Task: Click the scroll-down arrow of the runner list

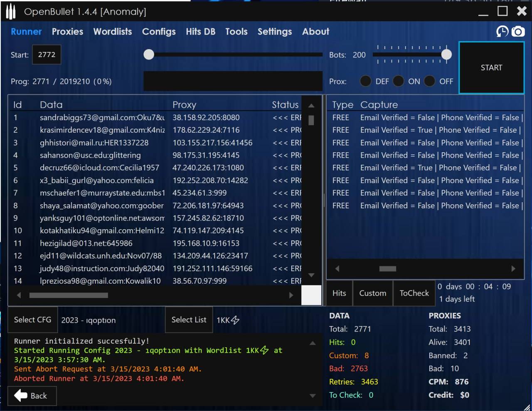Action: coord(311,275)
